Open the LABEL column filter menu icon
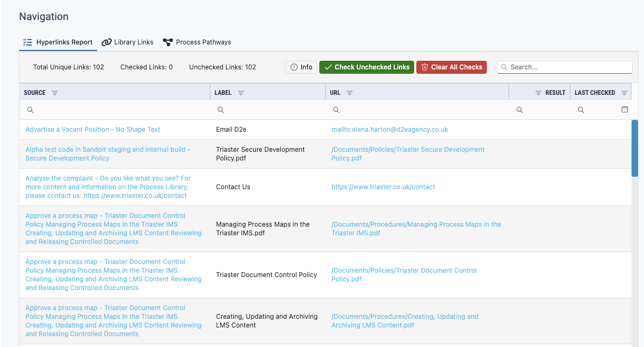 pos(241,93)
